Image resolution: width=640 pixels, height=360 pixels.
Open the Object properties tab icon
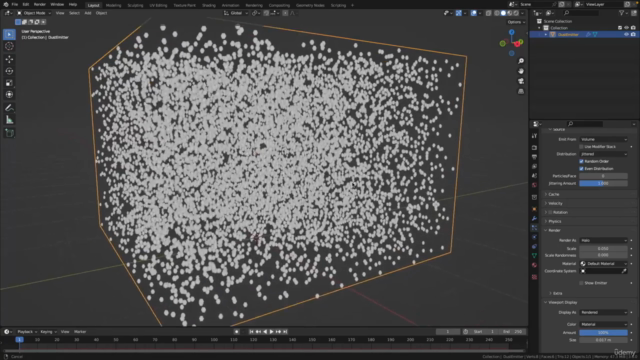(x=534, y=209)
